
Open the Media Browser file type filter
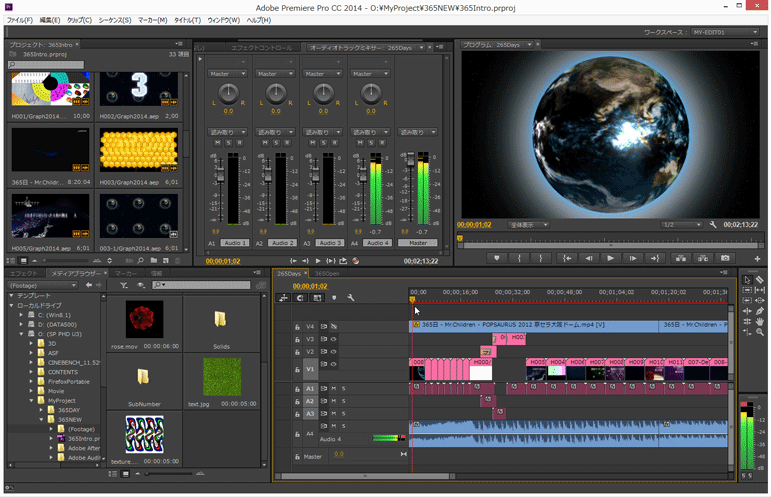(123, 285)
